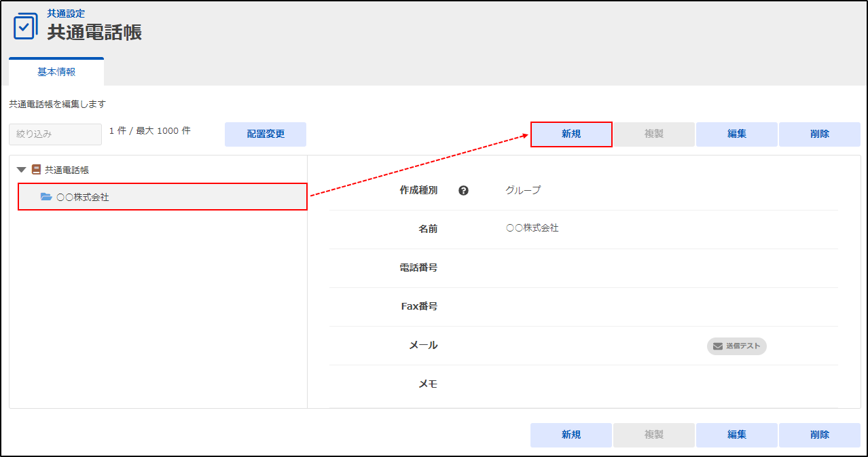This screenshot has width=868, height=457.
Task: Switch to the 基本情報 tab
Action: 56,71
